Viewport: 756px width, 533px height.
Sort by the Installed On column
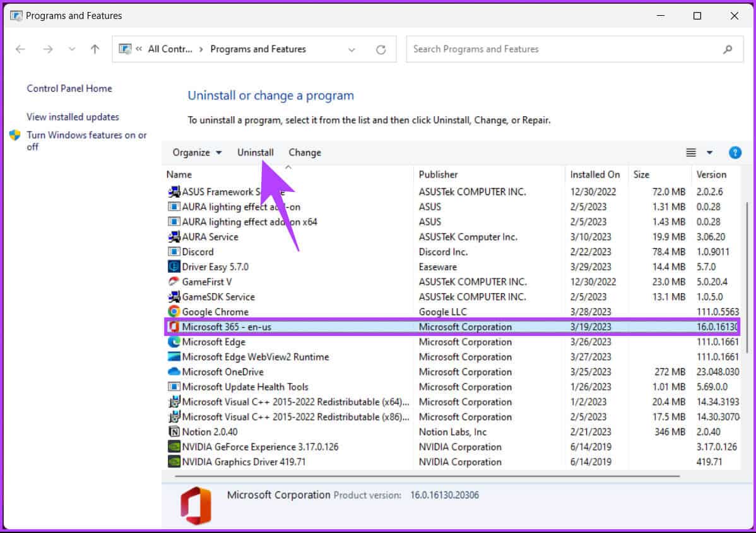595,174
